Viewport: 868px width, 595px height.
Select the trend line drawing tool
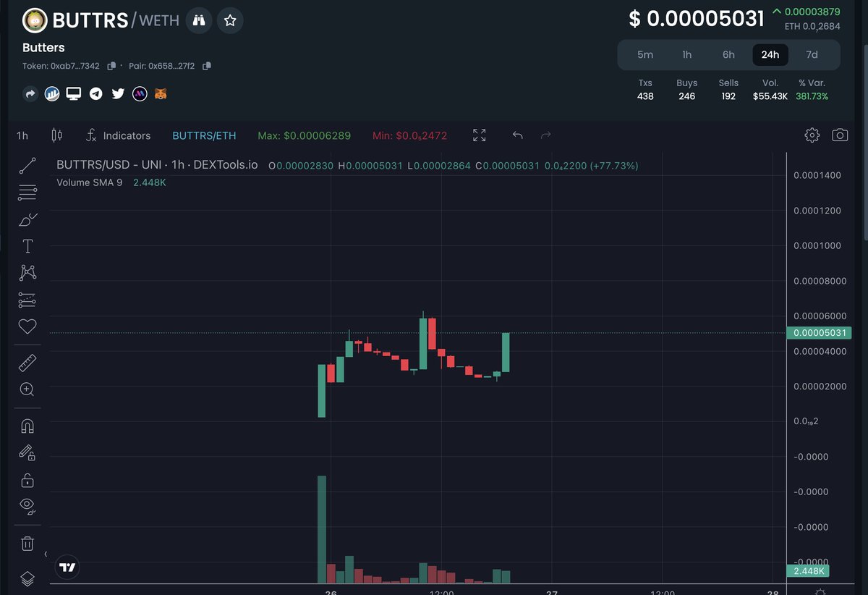27,166
